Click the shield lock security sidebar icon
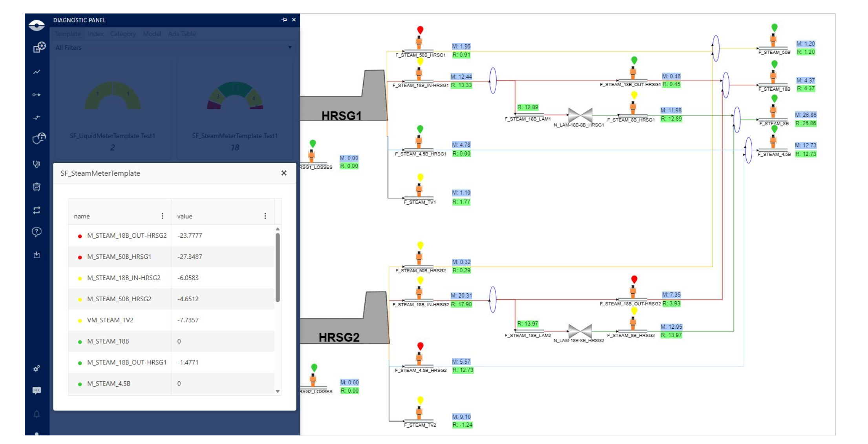Viewport: 868px width, 444px height. (39, 138)
